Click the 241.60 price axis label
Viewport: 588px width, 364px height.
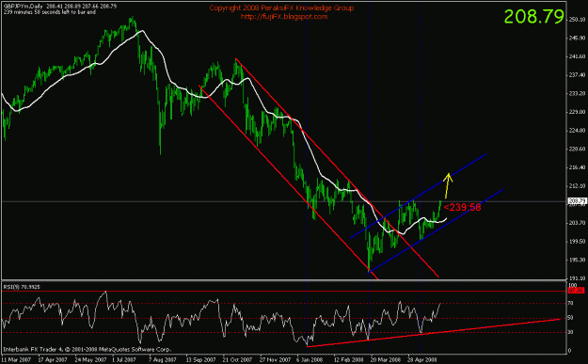[x=577, y=56]
